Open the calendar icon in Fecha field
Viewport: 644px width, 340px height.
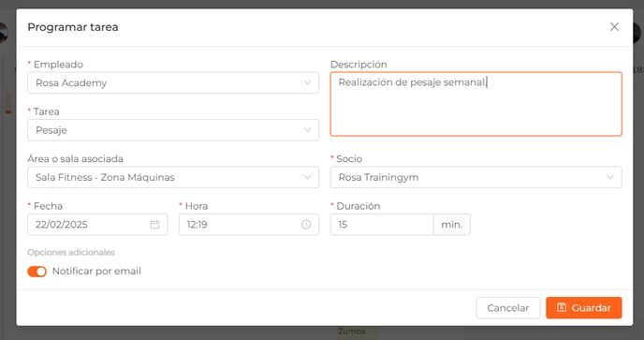[154, 225]
